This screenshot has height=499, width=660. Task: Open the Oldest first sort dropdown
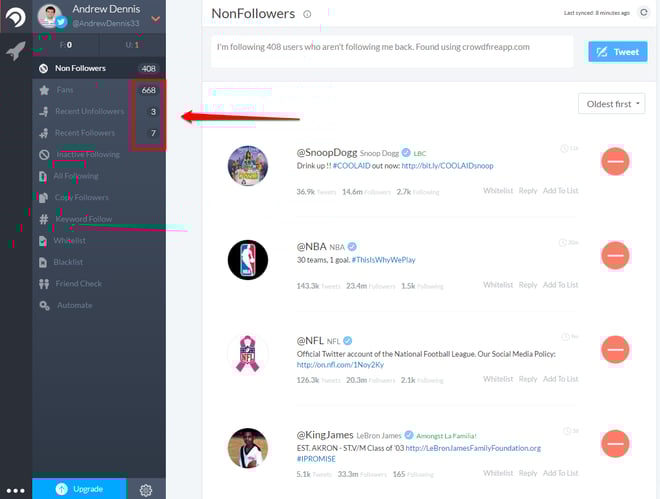click(612, 104)
